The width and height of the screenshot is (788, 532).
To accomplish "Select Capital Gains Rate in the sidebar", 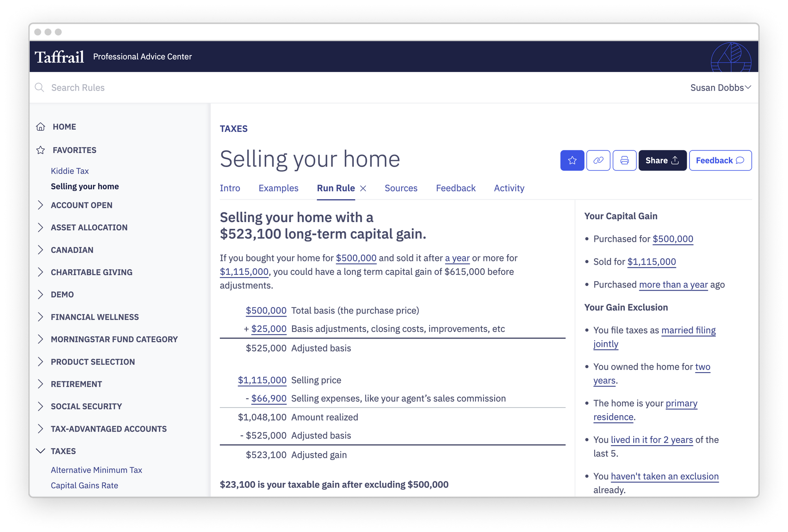I will (84, 485).
